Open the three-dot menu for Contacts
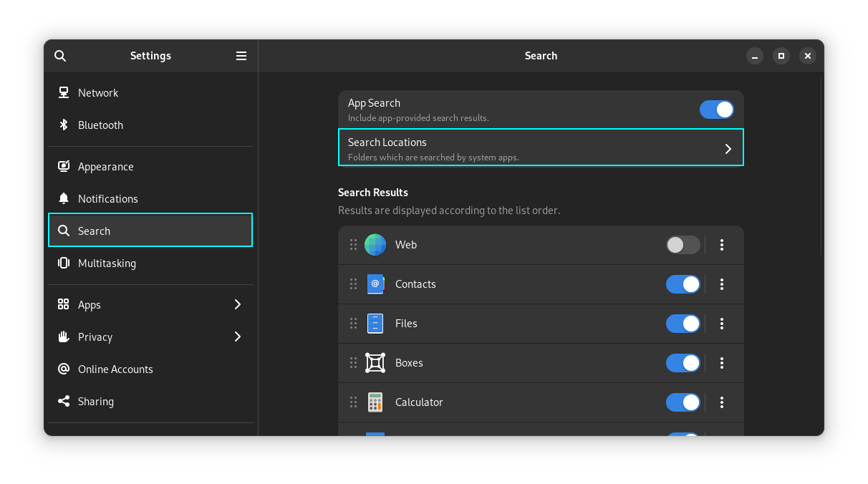Image resolution: width=868 pixels, height=484 pixels. (x=721, y=284)
